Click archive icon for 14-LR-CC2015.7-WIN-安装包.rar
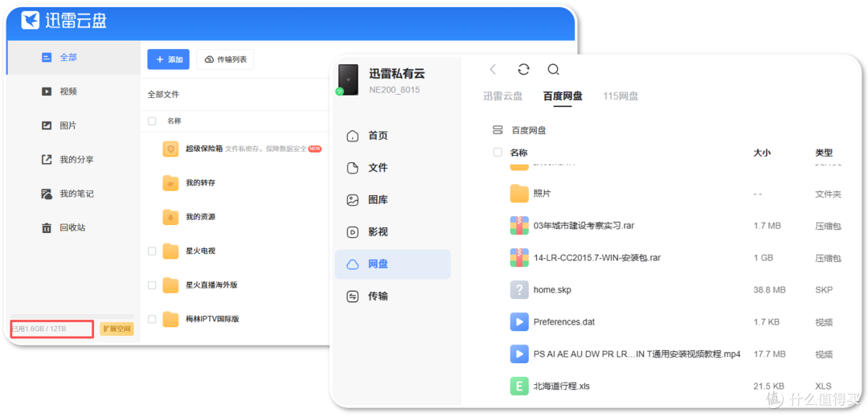 (519, 258)
